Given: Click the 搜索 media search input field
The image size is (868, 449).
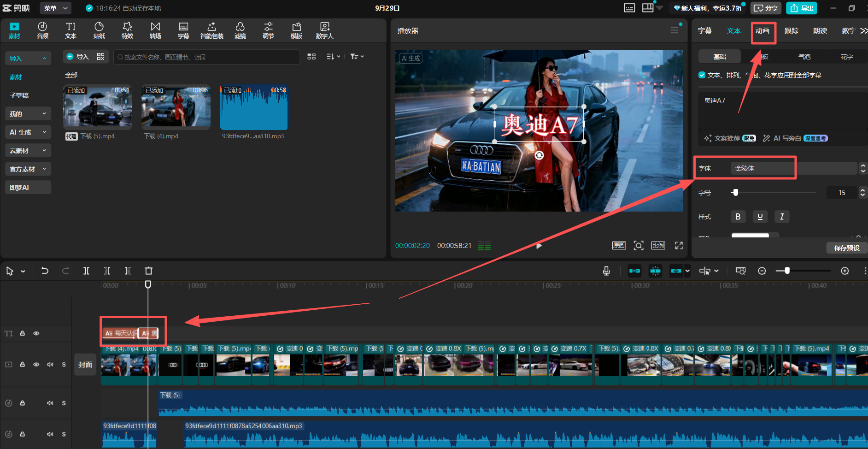Looking at the screenshot, I should (x=207, y=57).
